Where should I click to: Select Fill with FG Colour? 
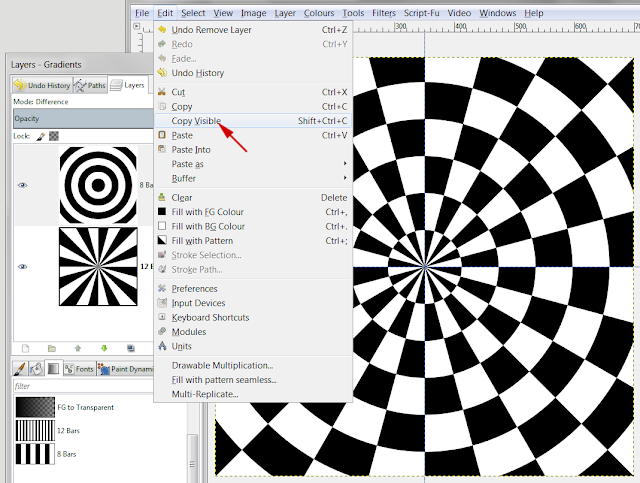point(253,212)
